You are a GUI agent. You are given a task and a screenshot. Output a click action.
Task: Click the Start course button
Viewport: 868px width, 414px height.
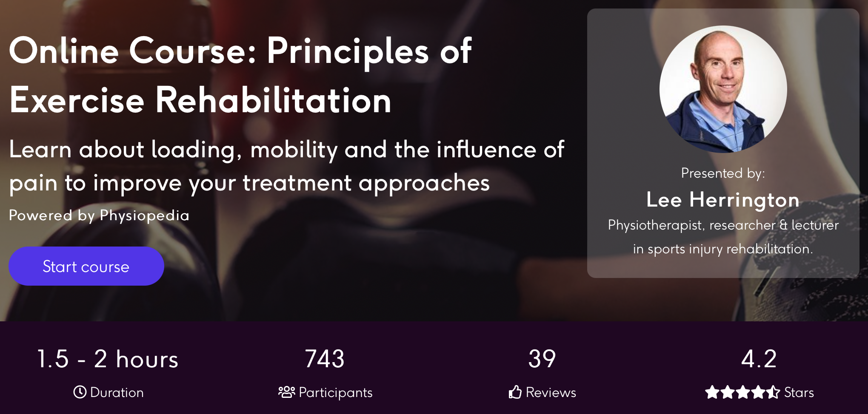(86, 266)
